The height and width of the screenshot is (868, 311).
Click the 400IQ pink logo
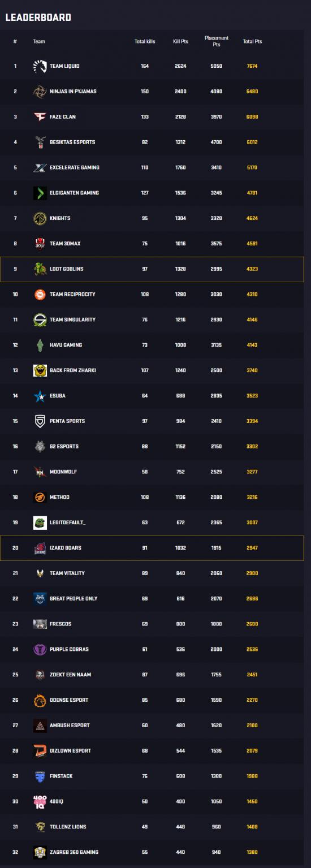click(x=40, y=801)
